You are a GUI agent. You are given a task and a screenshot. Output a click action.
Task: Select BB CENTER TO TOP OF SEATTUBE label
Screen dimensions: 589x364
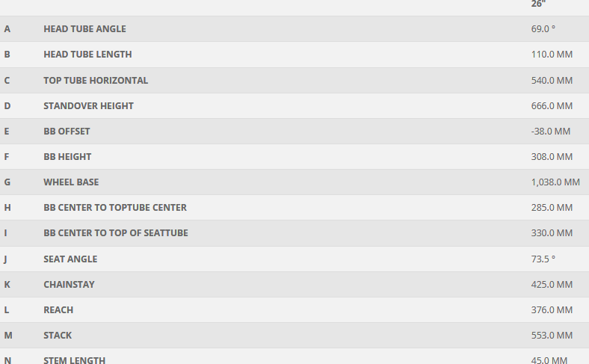pos(116,233)
